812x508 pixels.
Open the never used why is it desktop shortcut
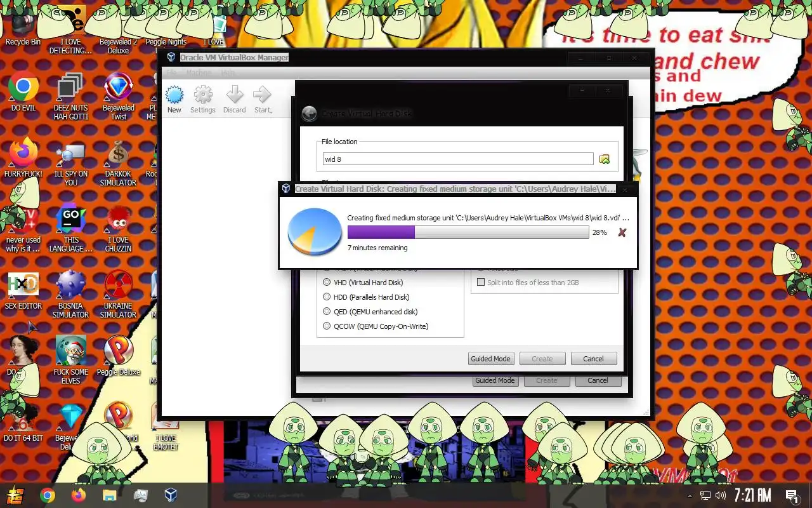[x=23, y=229]
